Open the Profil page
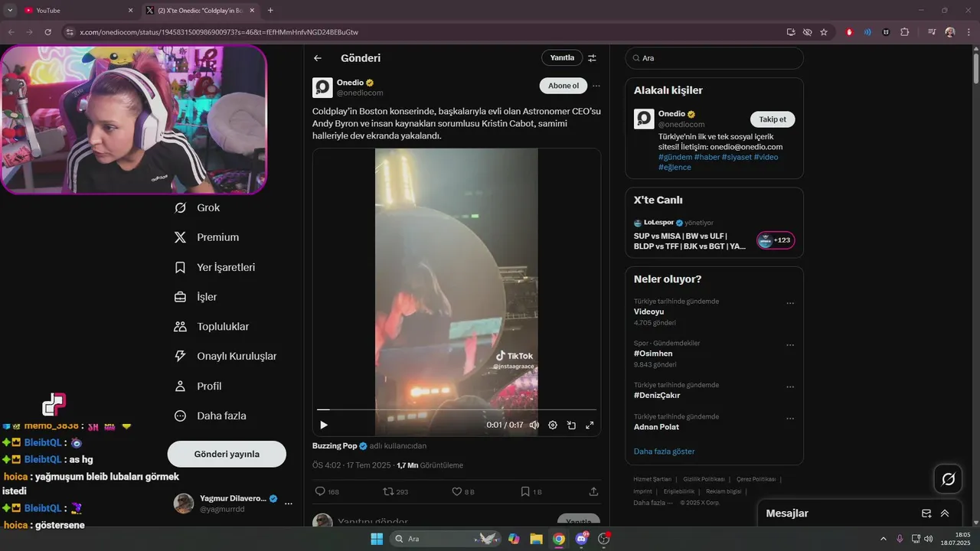 [x=198, y=386]
